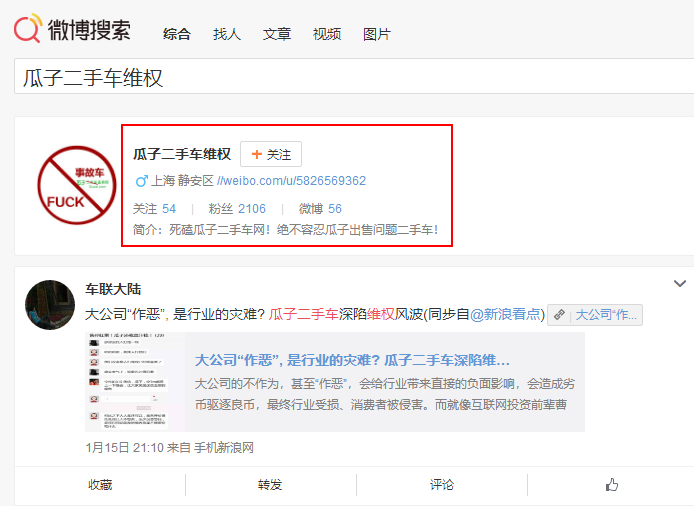The height and width of the screenshot is (506, 694).
Task: Open the weibo.com/u/5826569362 profile link
Action: tap(291, 181)
